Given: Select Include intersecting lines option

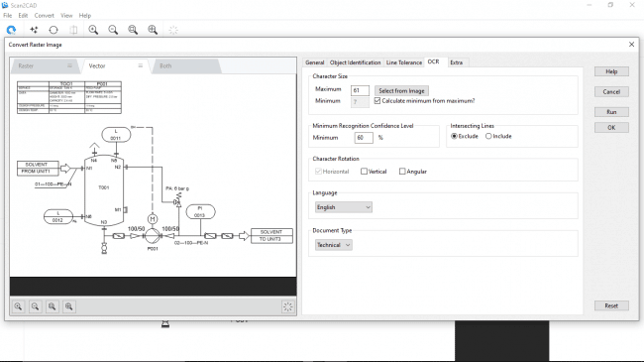Looking at the screenshot, I should [x=488, y=136].
